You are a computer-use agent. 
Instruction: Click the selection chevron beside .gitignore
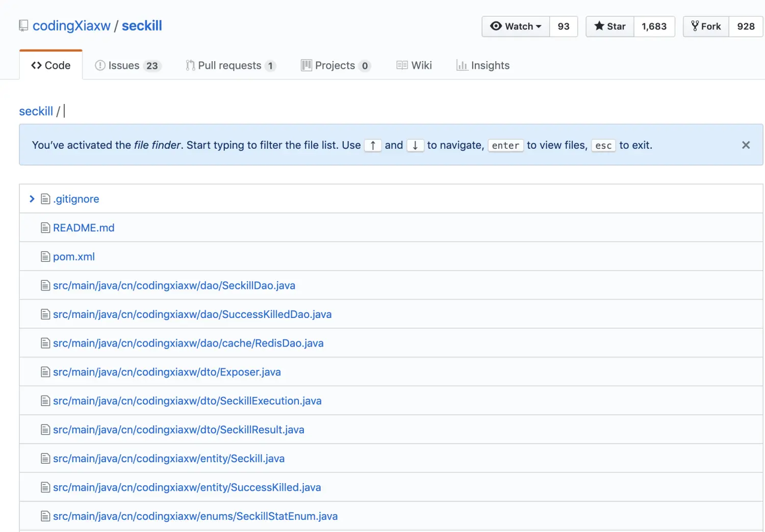32,199
